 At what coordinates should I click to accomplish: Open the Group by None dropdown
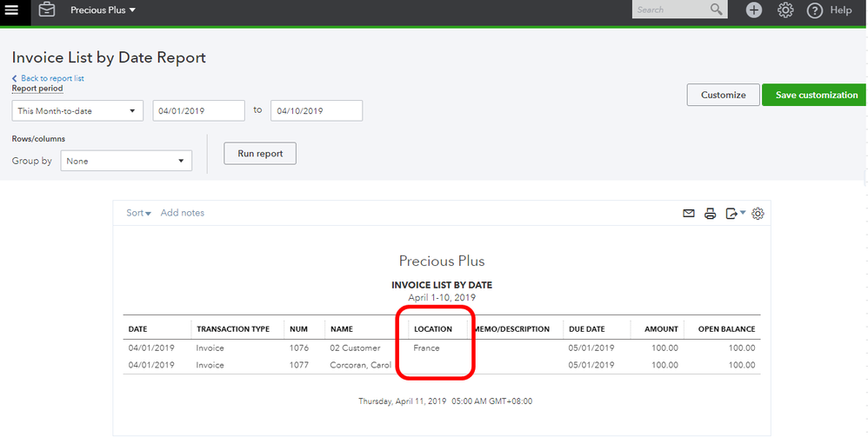click(x=126, y=161)
